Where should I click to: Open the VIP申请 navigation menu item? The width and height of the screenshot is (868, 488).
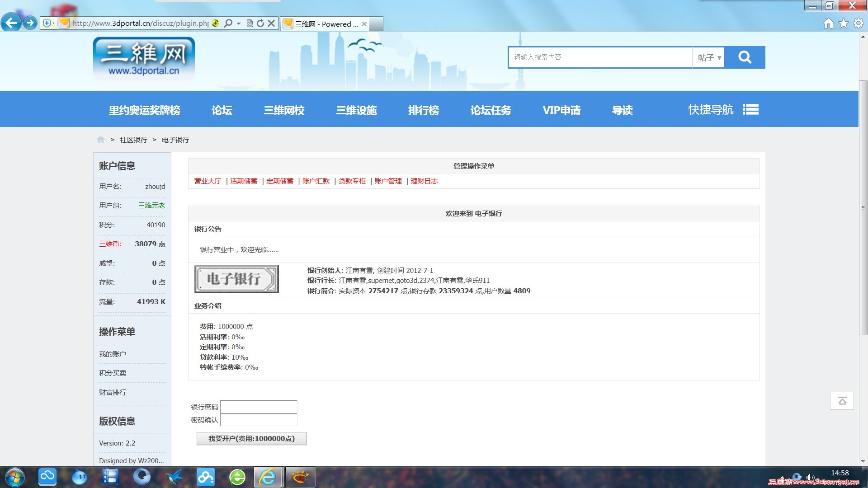(x=561, y=110)
